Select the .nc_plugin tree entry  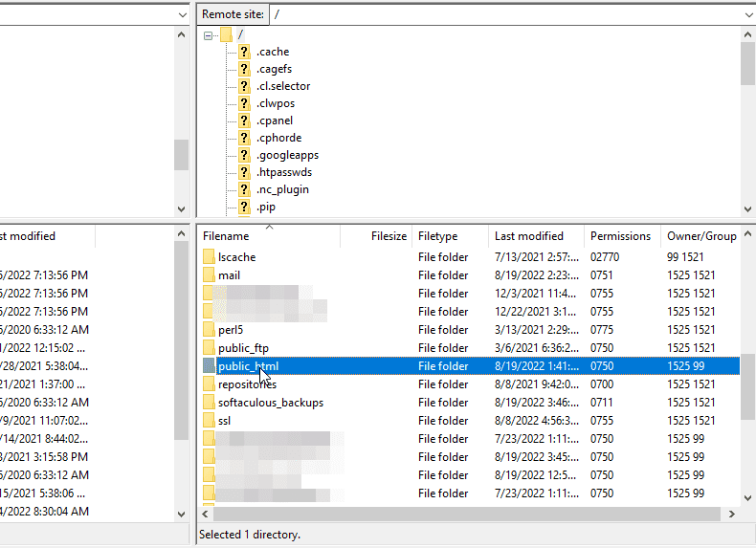pos(282,189)
